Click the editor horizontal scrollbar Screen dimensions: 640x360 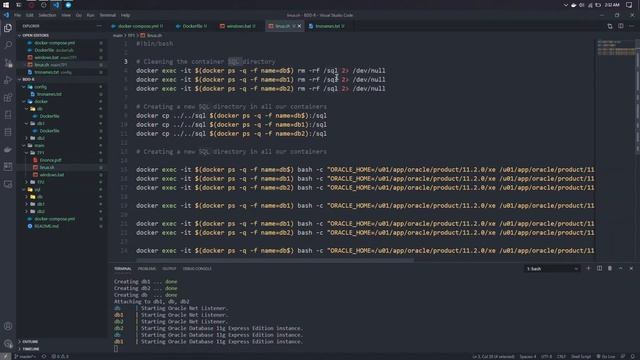275,260
